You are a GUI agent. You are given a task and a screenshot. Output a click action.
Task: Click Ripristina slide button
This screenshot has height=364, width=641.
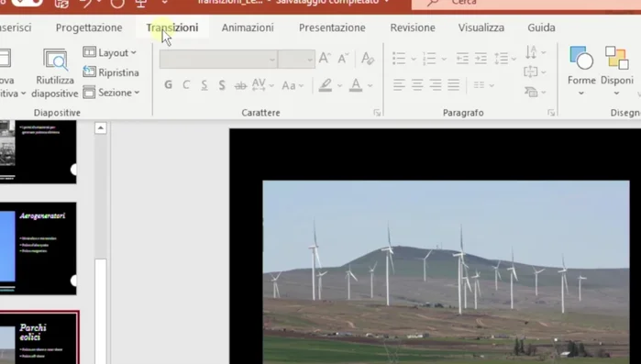coord(111,72)
